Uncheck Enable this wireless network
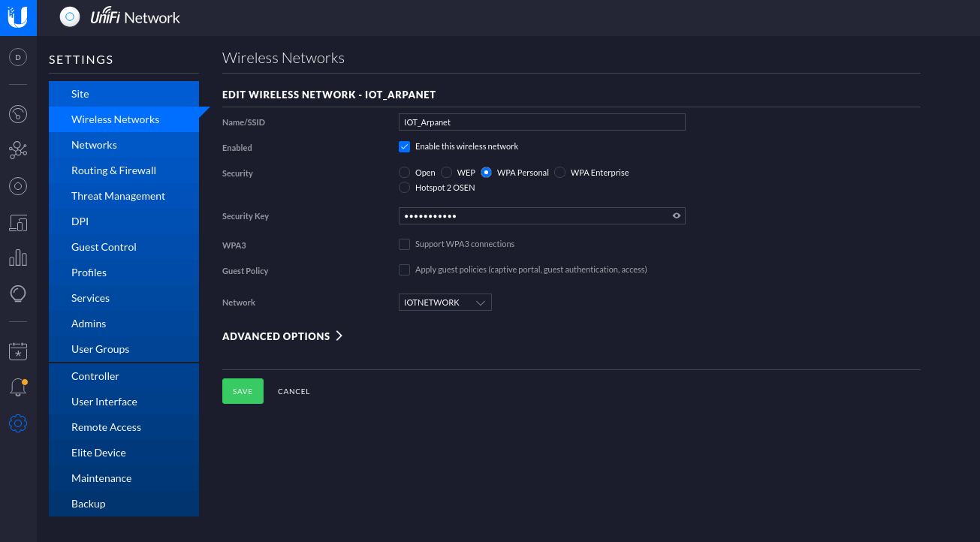Image resolution: width=980 pixels, height=542 pixels. pos(404,146)
